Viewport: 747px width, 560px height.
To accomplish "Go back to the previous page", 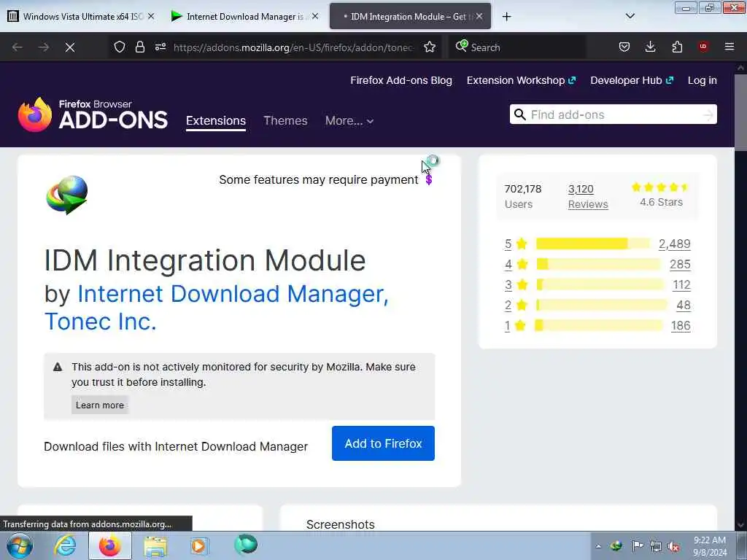I will pos(18,47).
